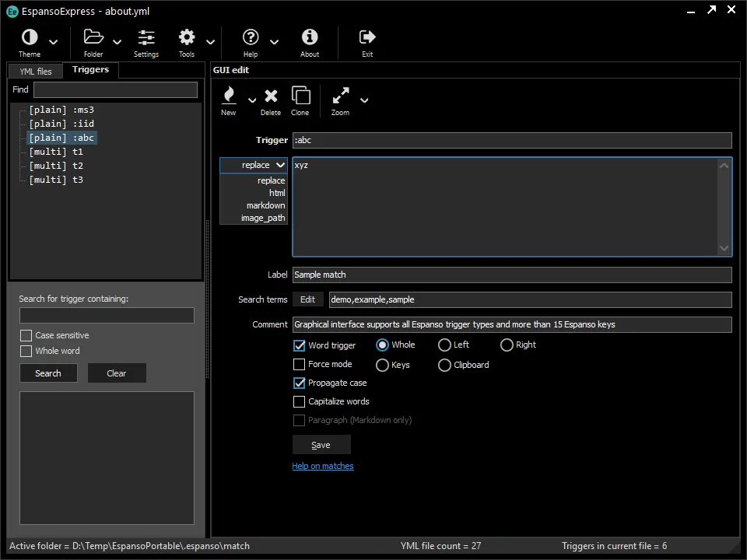Show the About info icon
Screen dimensions: 747x560
(310, 37)
